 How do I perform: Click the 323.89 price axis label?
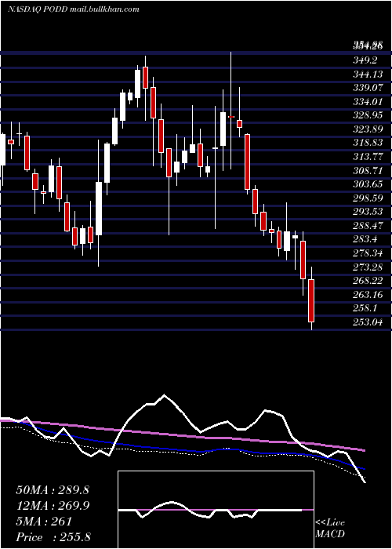tap(368, 129)
